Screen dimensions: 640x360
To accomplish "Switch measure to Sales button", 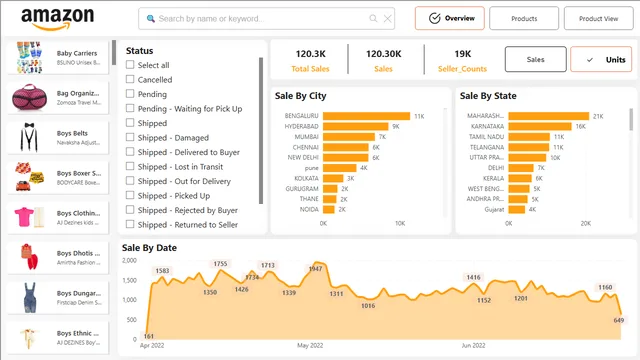I will click(536, 59).
